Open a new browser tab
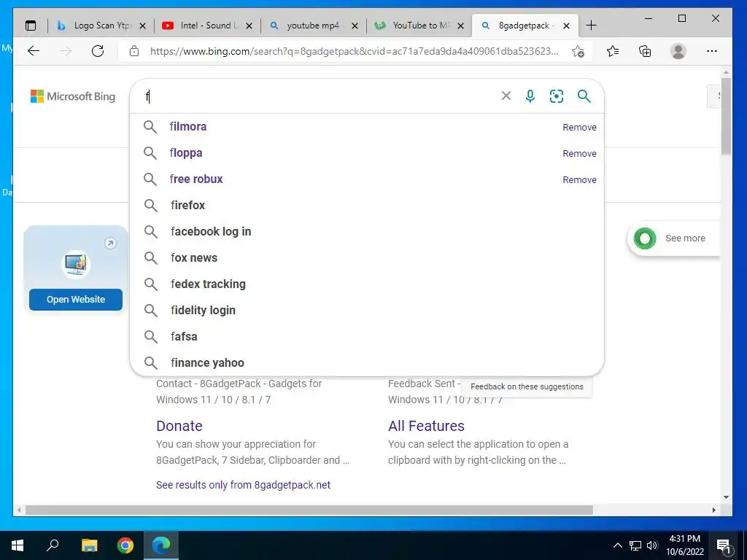 [x=591, y=26]
